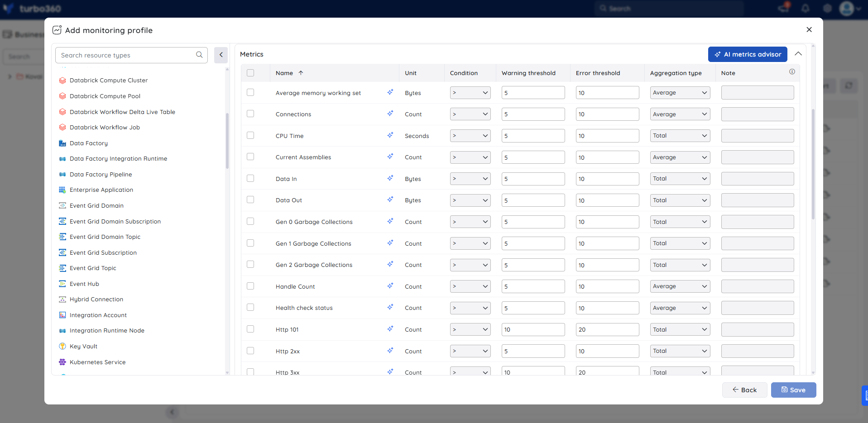Collapse the resource types side panel

click(221, 55)
